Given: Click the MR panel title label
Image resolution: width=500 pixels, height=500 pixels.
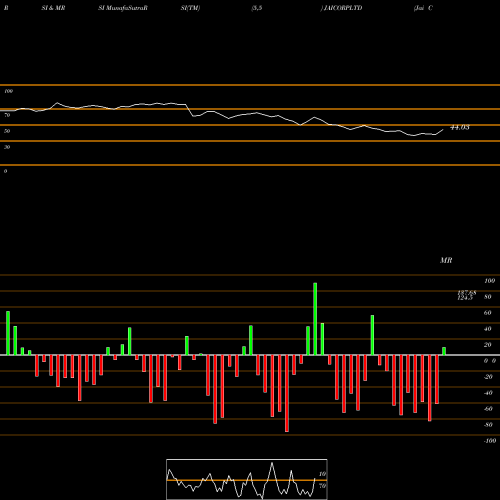Looking at the screenshot, I should click(446, 260).
